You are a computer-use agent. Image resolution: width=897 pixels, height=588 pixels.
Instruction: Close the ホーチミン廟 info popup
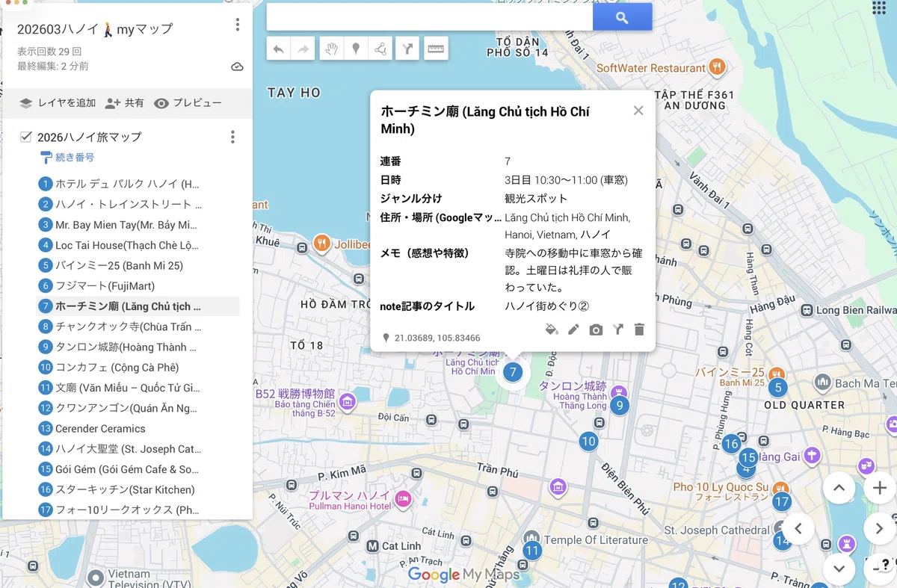pos(638,111)
